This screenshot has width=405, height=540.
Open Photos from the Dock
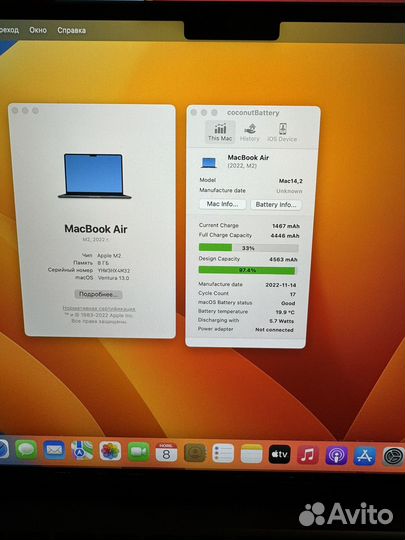pyautogui.click(x=110, y=451)
